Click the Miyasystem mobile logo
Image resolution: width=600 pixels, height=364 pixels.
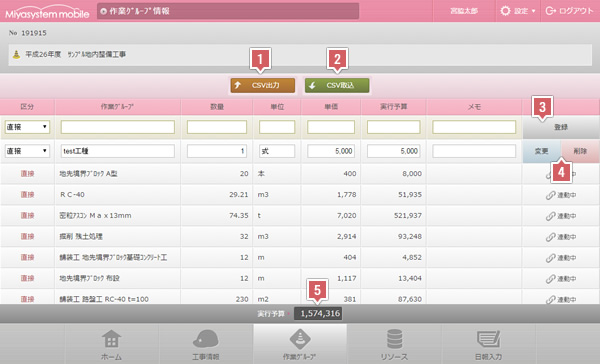click(x=47, y=12)
